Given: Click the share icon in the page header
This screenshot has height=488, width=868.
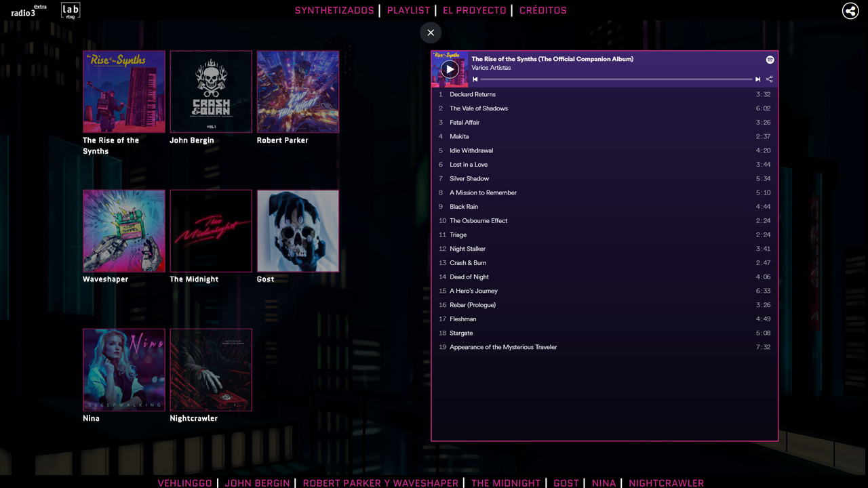Looking at the screenshot, I should click(x=850, y=10).
